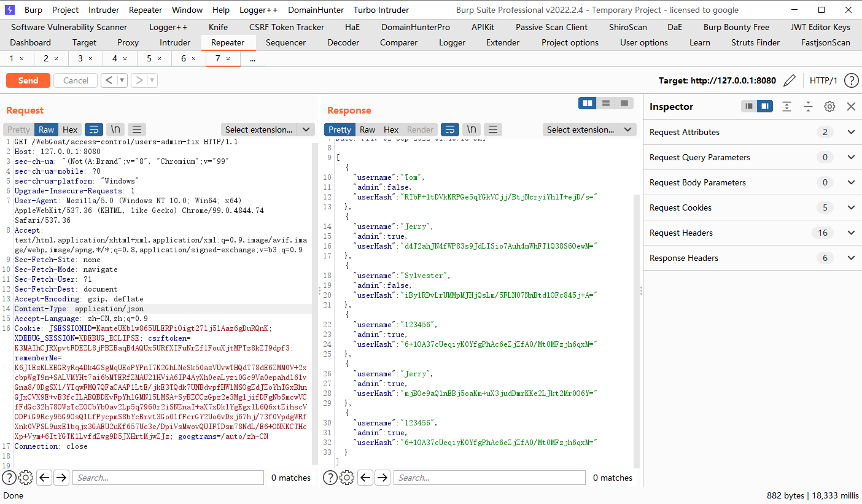Screen dimensions: 862x504
Task: Close Repeater tab 3
Action: (90, 58)
